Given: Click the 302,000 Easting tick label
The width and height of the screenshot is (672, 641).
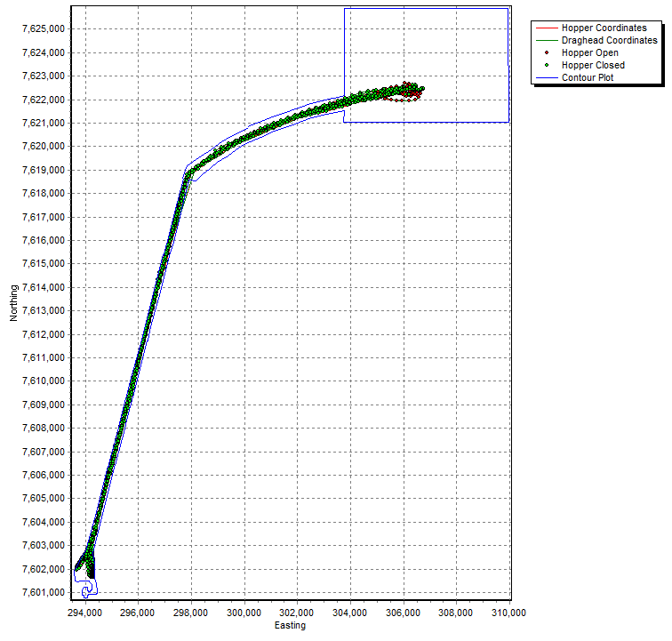Looking at the screenshot, I should pyautogui.click(x=297, y=613).
